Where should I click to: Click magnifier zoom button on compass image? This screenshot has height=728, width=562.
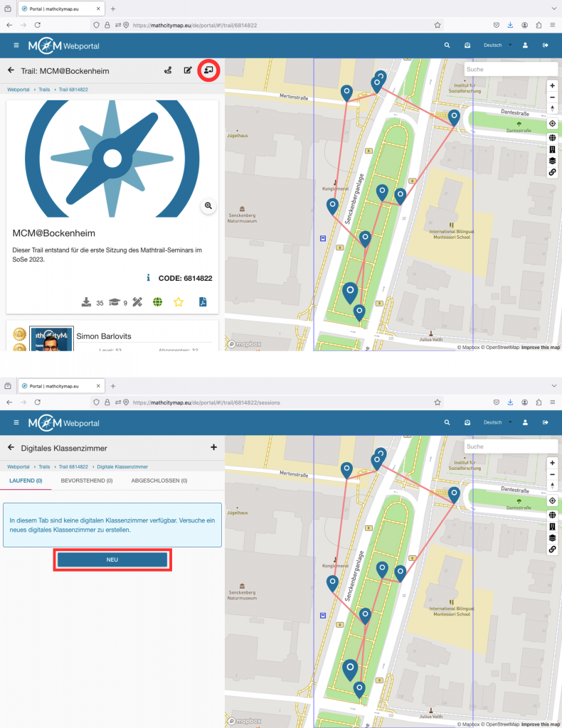pos(208,205)
